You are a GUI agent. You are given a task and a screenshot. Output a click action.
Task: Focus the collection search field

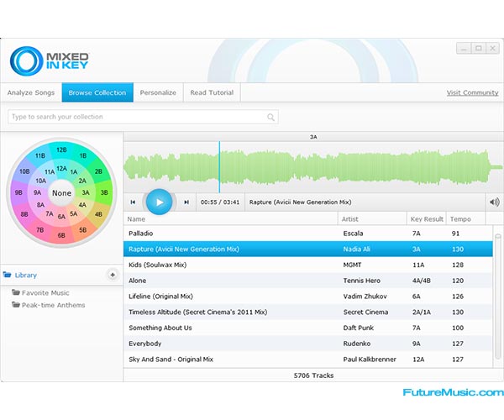(x=143, y=117)
